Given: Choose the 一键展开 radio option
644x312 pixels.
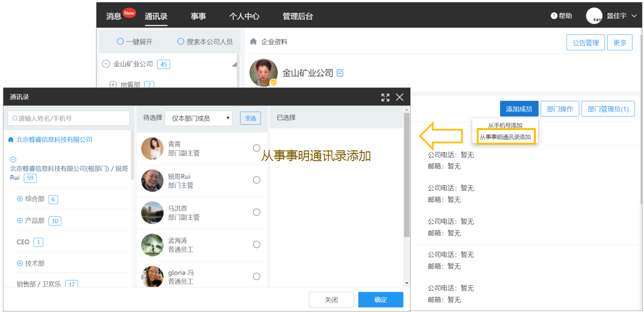Looking at the screenshot, I should 120,42.
